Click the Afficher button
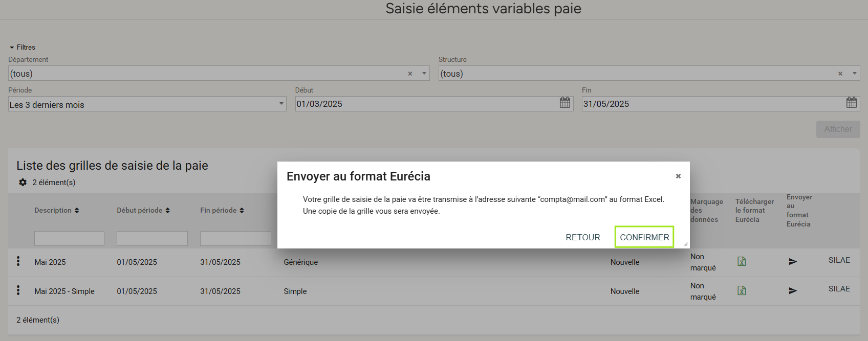The image size is (868, 341). point(838,129)
